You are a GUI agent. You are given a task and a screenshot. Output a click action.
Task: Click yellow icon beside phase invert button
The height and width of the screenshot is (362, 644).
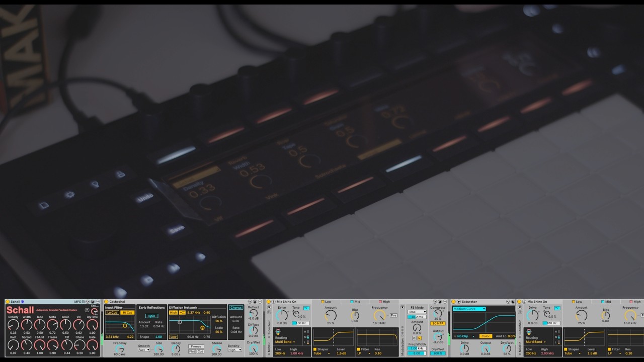(x=420, y=338)
